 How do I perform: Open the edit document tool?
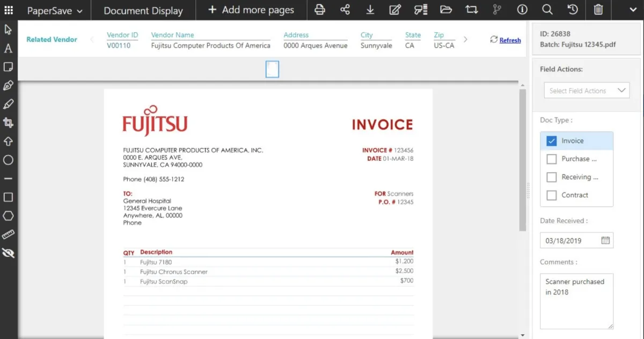coord(395,10)
